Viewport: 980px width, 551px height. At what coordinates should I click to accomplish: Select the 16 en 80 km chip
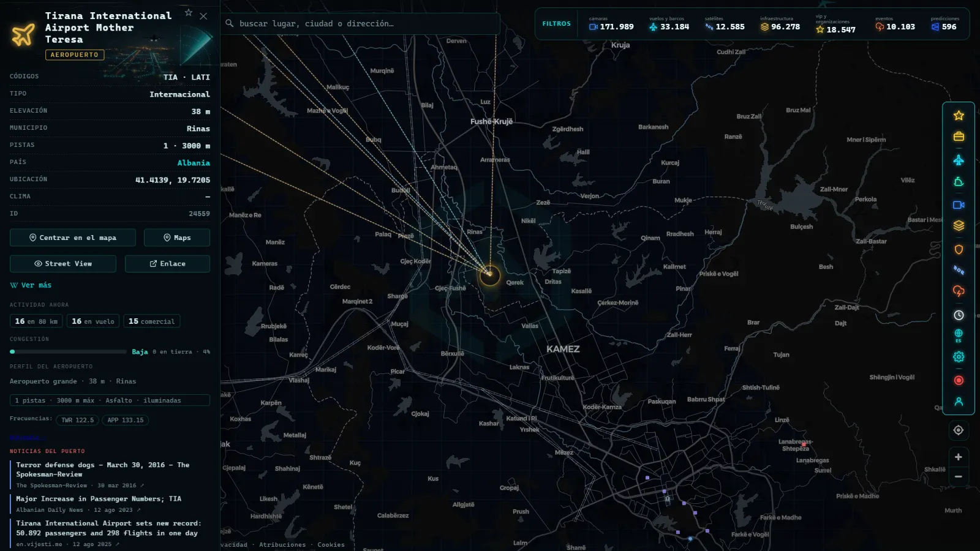(37, 321)
